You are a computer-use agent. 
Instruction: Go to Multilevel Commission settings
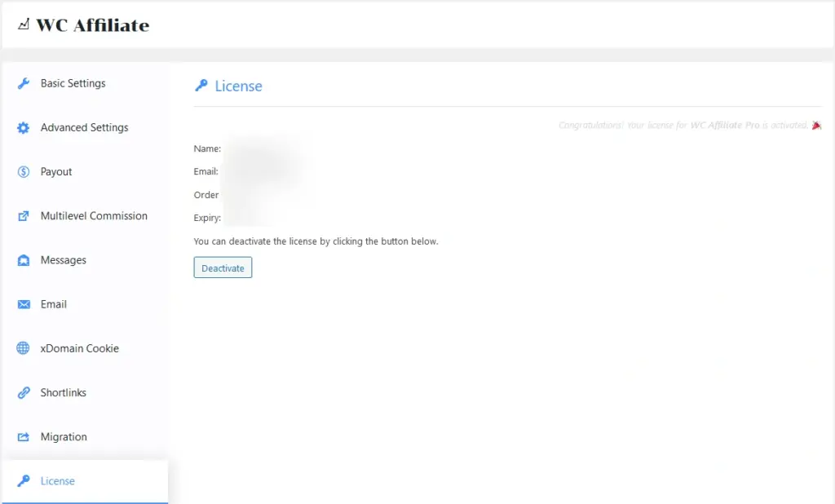pos(85,216)
